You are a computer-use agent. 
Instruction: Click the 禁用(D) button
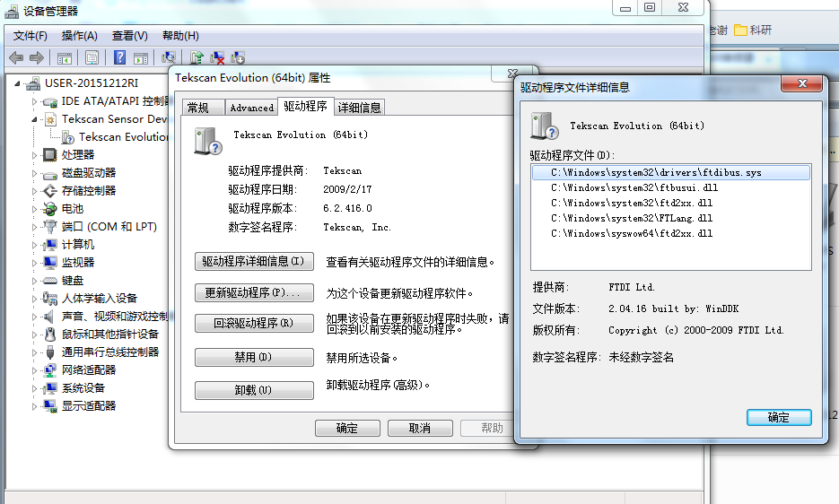[254, 358]
